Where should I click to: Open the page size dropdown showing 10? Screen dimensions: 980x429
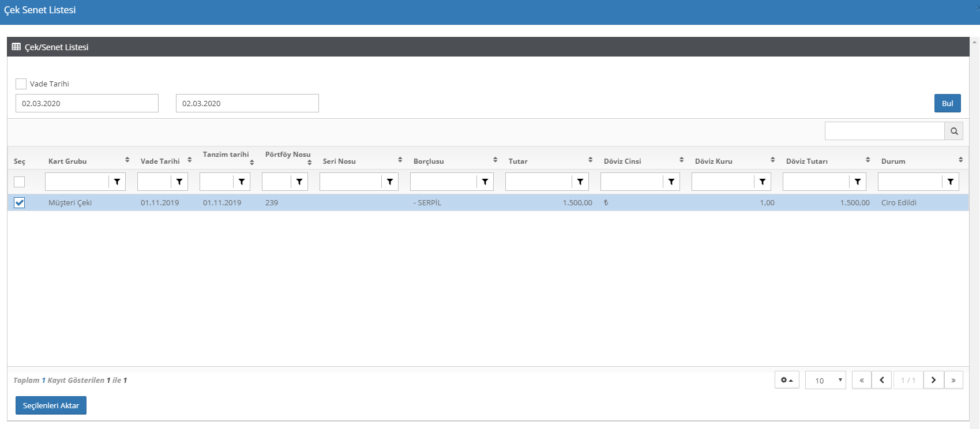point(825,380)
